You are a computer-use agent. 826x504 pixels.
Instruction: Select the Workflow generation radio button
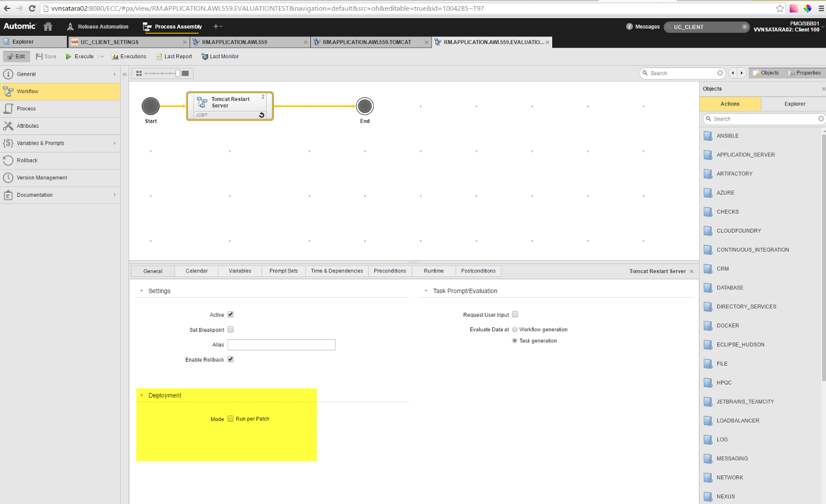click(x=515, y=329)
